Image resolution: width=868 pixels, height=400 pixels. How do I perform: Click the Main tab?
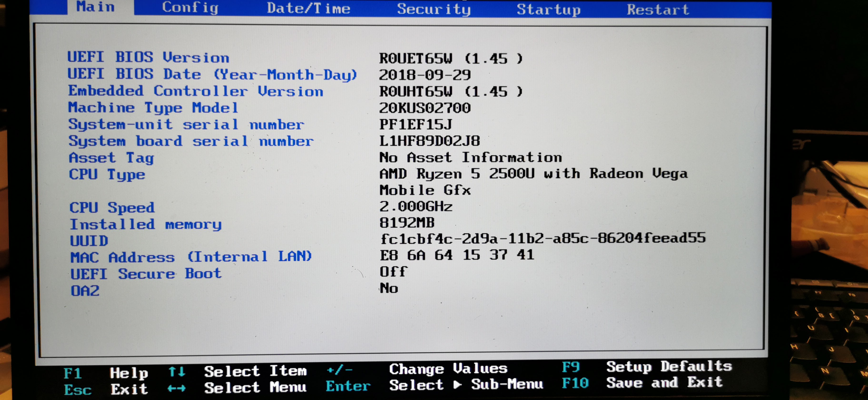pyautogui.click(x=95, y=7)
